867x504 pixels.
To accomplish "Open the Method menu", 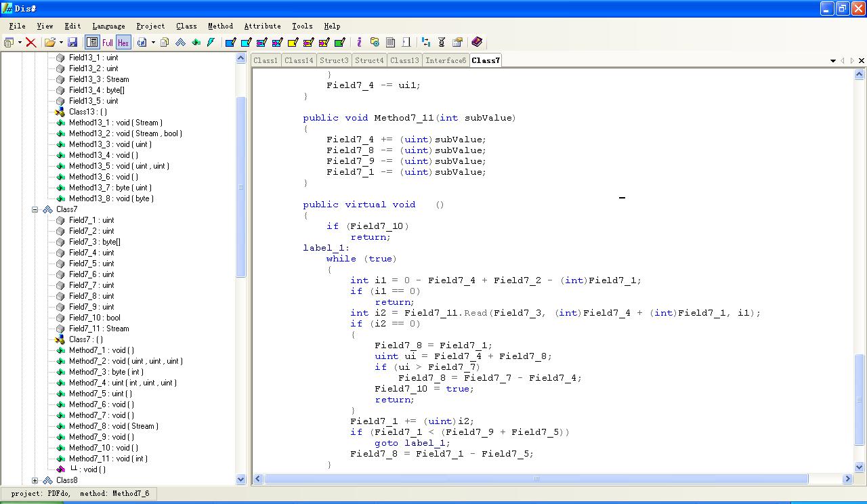I will (x=220, y=26).
